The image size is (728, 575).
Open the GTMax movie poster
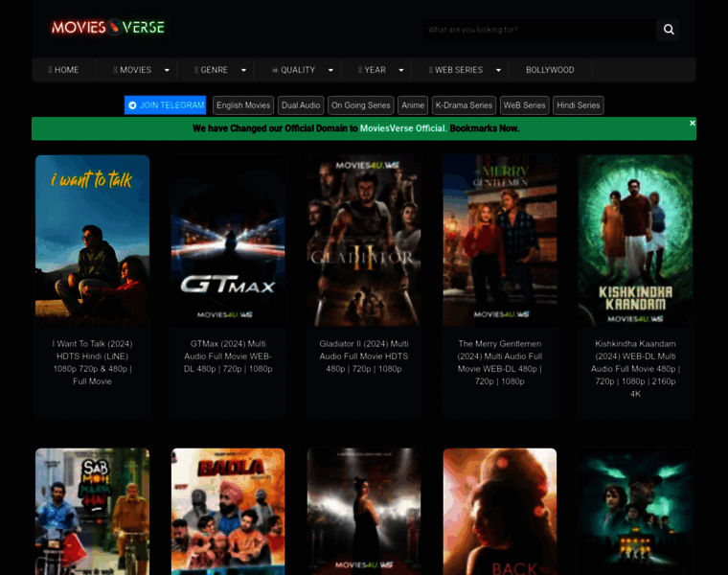228,241
